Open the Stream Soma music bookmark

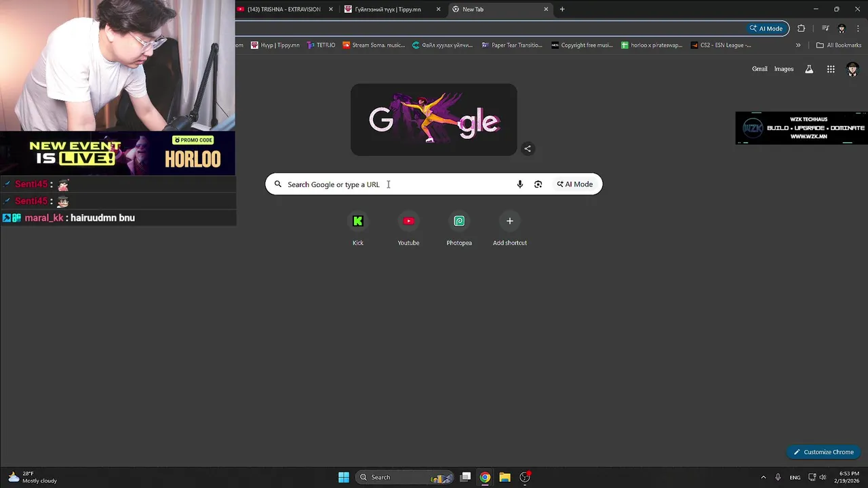pyautogui.click(x=374, y=45)
